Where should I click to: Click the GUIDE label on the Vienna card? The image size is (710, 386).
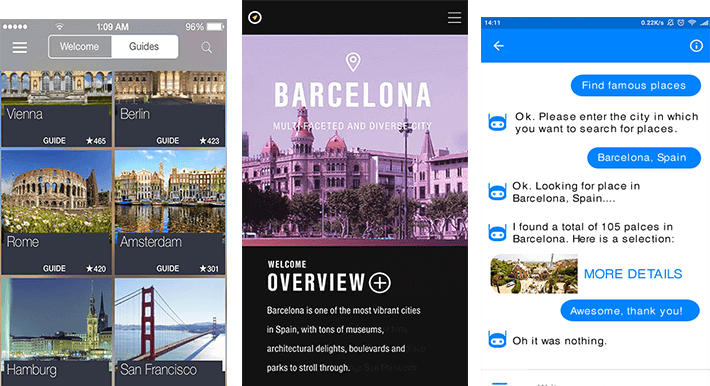[54, 141]
